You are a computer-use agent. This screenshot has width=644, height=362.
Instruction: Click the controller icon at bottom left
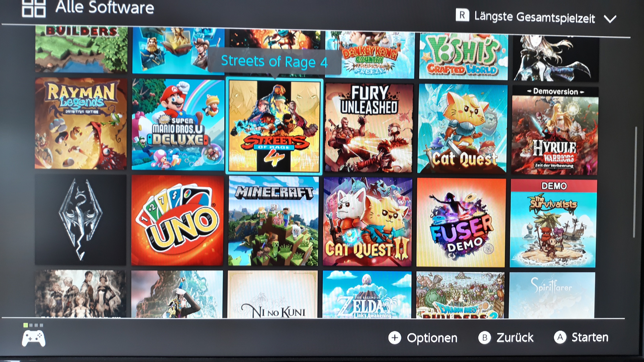tap(34, 338)
